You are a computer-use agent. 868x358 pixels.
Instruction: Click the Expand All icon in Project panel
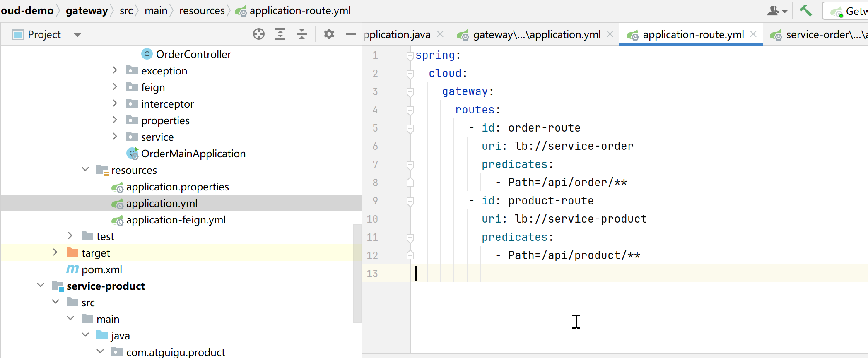pyautogui.click(x=280, y=34)
